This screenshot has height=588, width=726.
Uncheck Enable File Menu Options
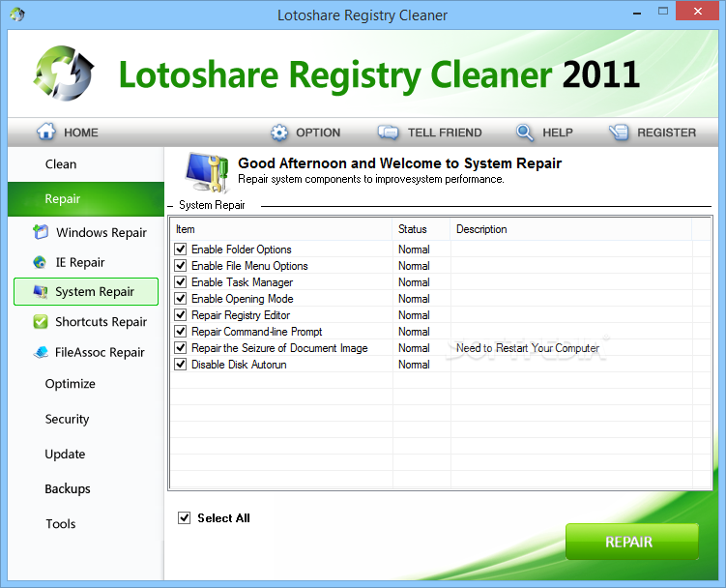(x=180, y=266)
